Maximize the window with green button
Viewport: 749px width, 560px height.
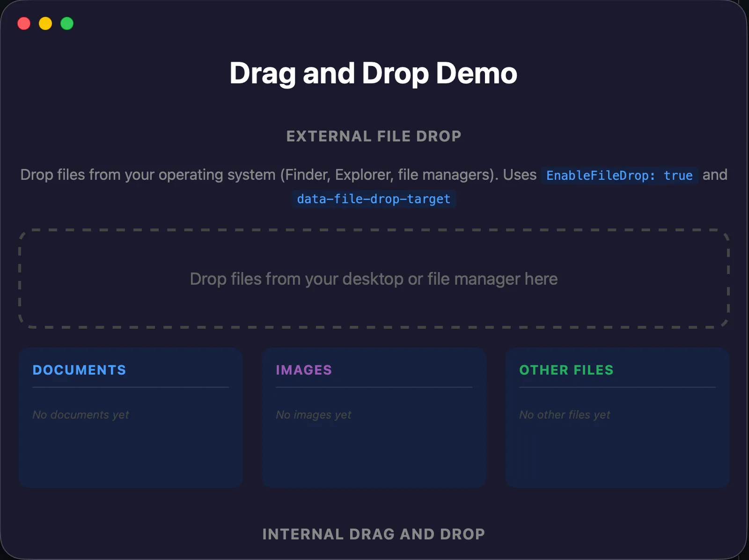[x=67, y=23]
